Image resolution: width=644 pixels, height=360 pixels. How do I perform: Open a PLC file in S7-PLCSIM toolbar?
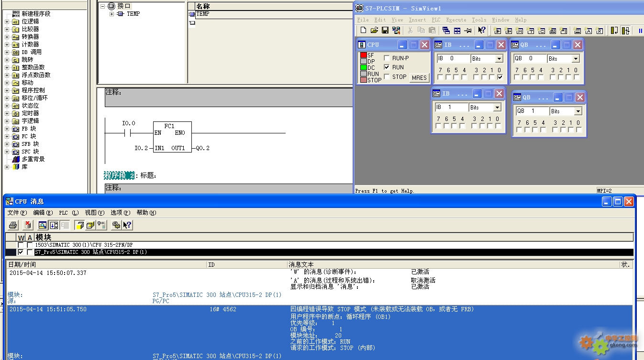(x=374, y=30)
